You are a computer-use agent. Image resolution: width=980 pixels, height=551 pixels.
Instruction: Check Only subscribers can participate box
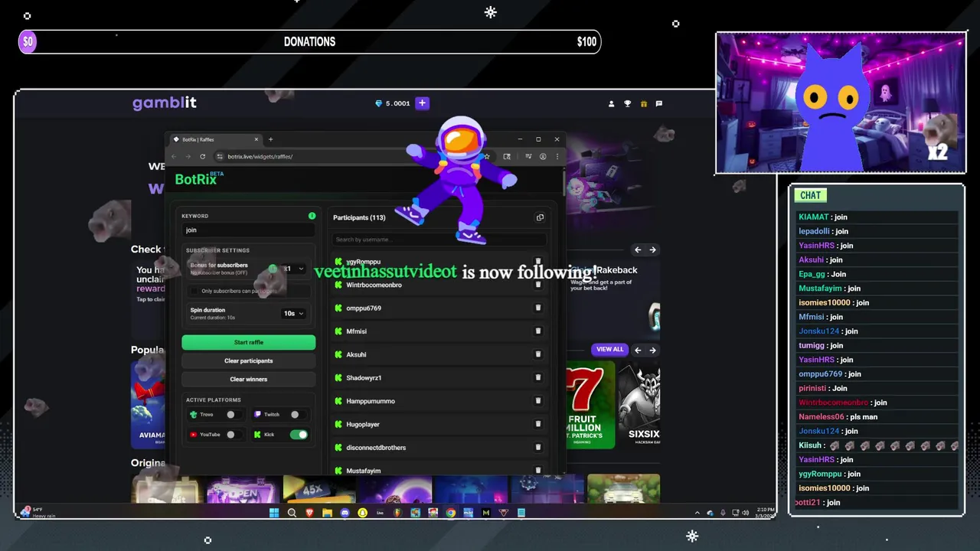coord(194,291)
